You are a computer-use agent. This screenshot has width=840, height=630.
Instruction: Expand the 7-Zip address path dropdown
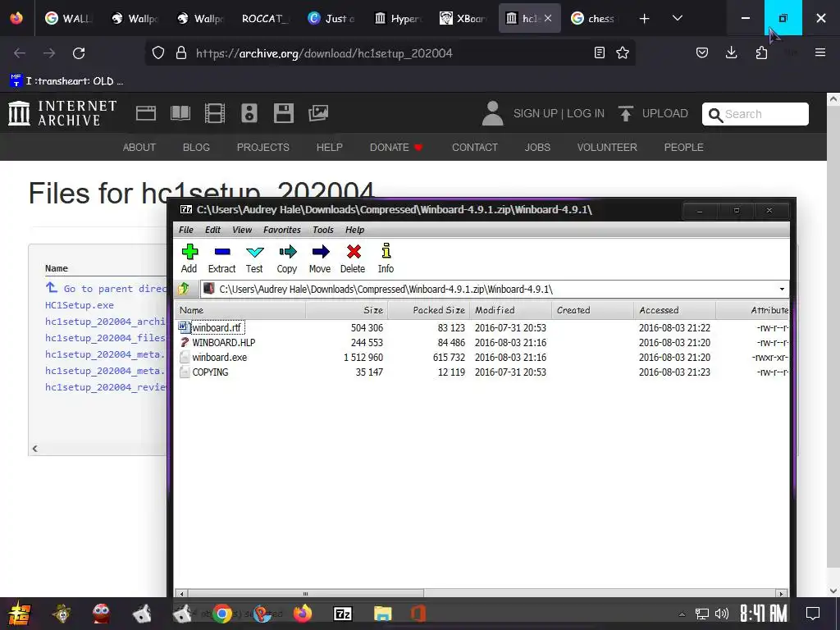(782, 290)
